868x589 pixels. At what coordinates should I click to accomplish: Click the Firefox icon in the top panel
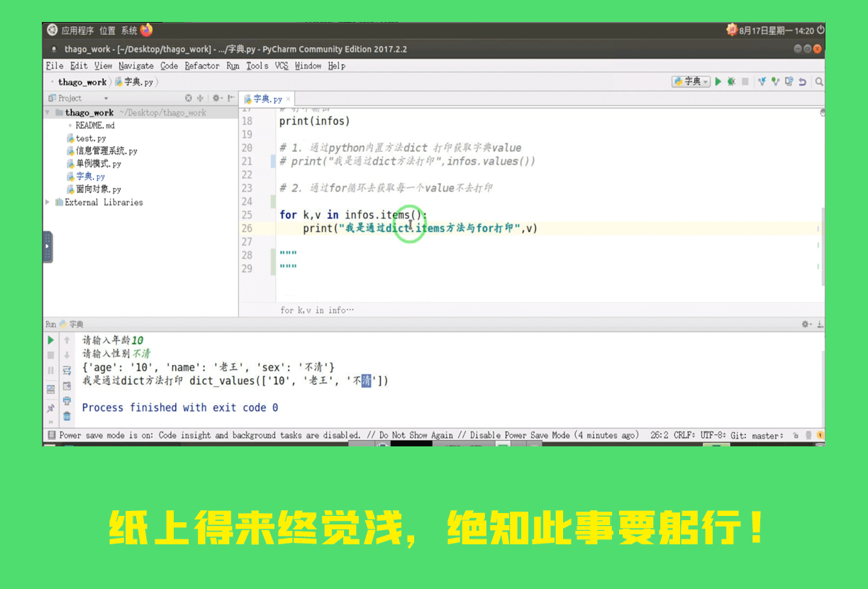(147, 30)
